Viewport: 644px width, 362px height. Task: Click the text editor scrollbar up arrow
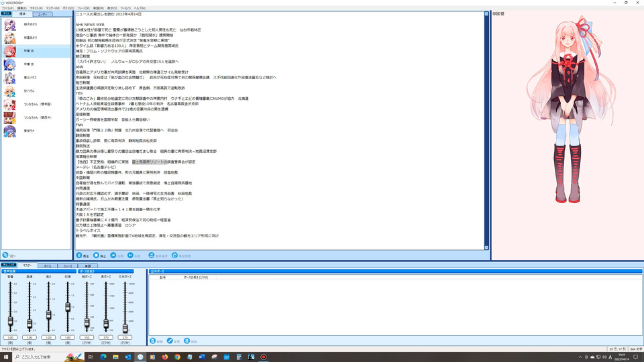click(487, 14)
